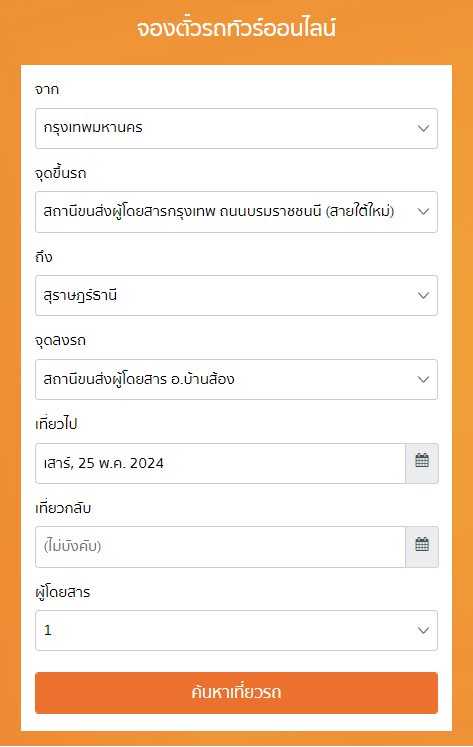This screenshot has width=473, height=747.
Task: Open the departure date calendar icon
Action: point(422,463)
